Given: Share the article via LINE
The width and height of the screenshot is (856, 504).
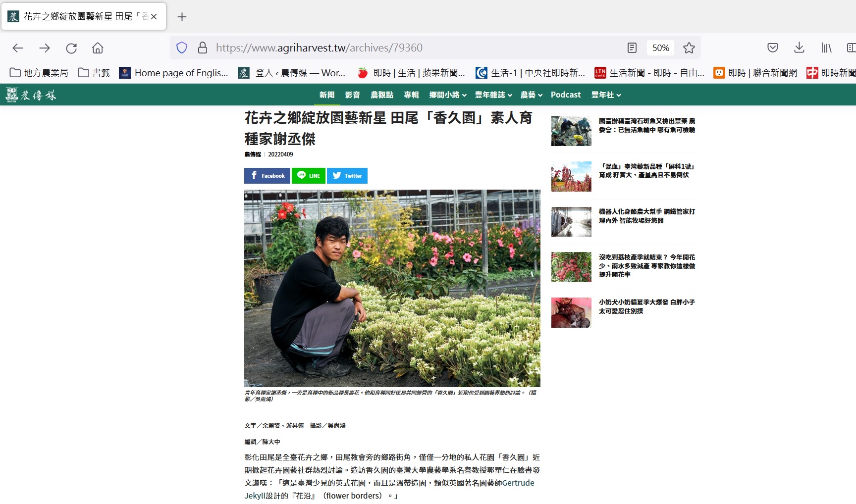Looking at the screenshot, I should click(x=309, y=176).
